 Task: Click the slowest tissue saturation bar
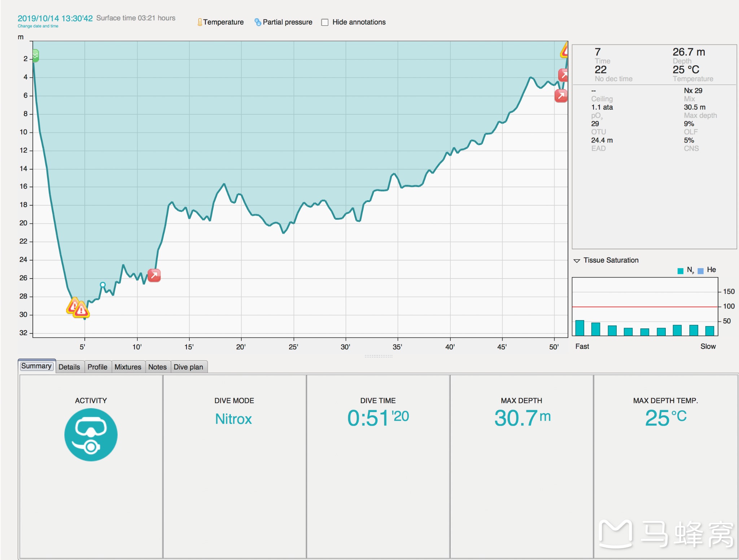tap(709, 331)
